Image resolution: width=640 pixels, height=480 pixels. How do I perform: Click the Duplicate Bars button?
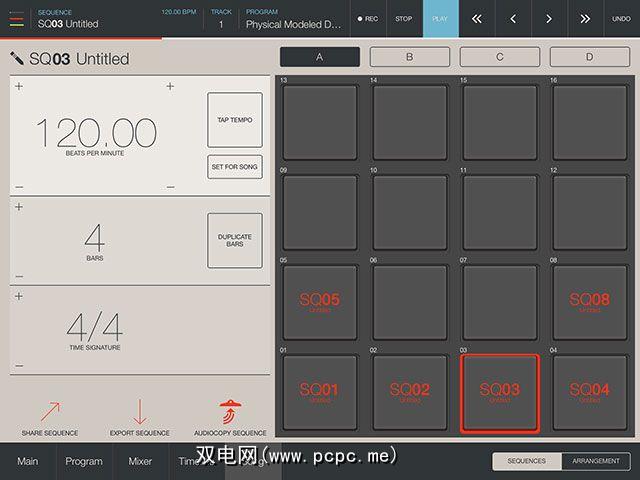235,240
